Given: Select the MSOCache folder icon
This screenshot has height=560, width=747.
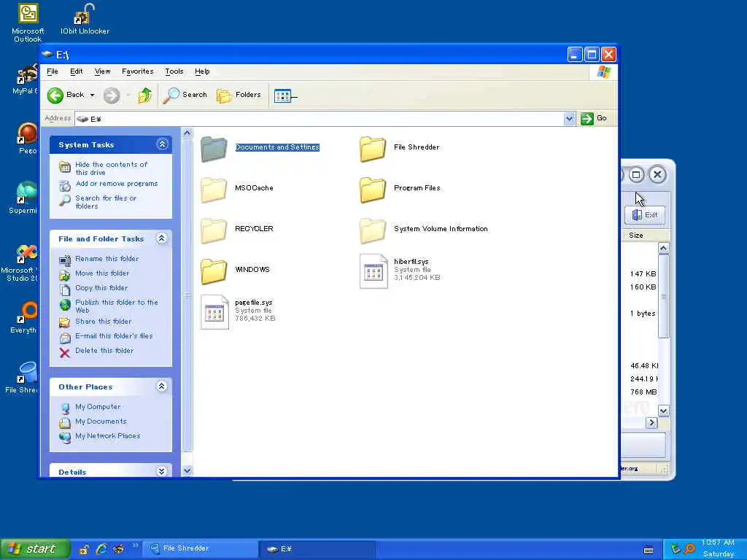Looking at the screenshot, I should [214, 190].
